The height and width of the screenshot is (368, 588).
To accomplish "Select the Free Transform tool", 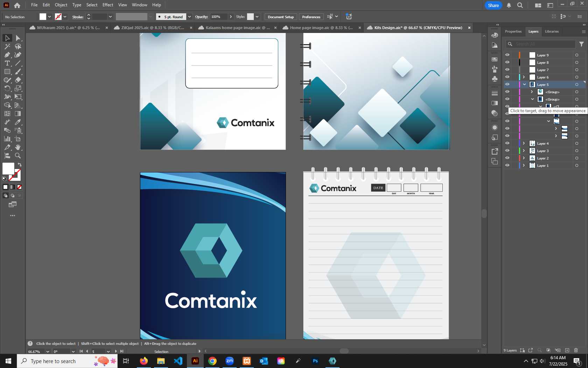I will coord(18,97).
